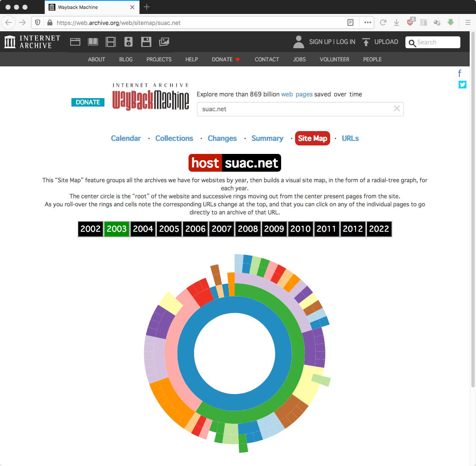Select year 2007
The height and width of the screenshot is (466, 476).
click(222, 229)
